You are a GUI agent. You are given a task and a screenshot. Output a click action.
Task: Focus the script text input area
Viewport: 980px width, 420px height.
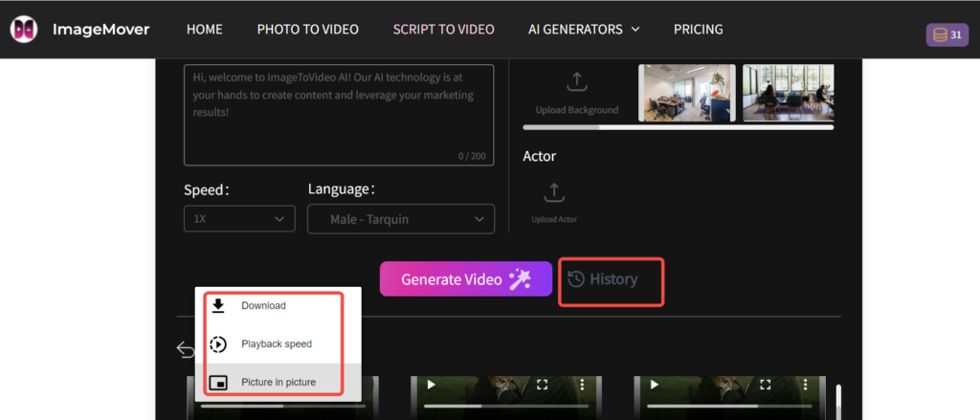339,115
